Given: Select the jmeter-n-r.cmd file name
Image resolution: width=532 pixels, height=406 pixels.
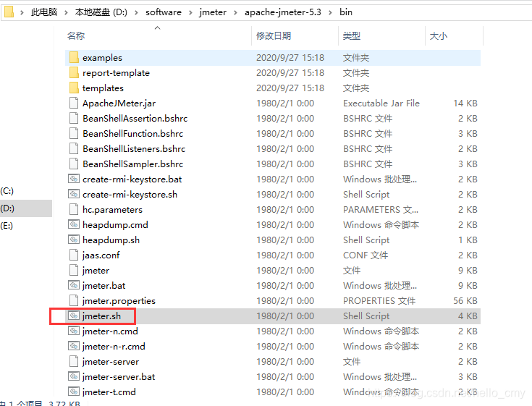Looking at the screenshot, I should click(x=114, y=347).
